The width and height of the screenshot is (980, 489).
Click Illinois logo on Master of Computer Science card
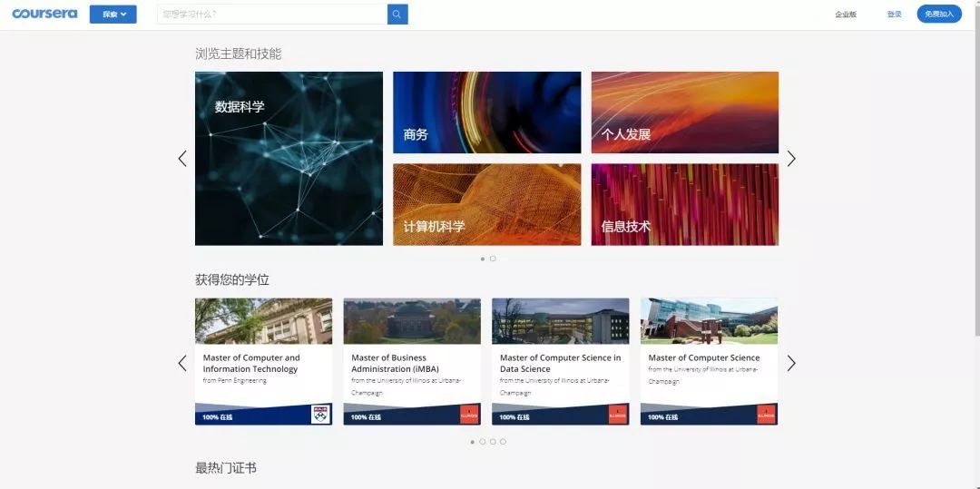tap(766, 414)
